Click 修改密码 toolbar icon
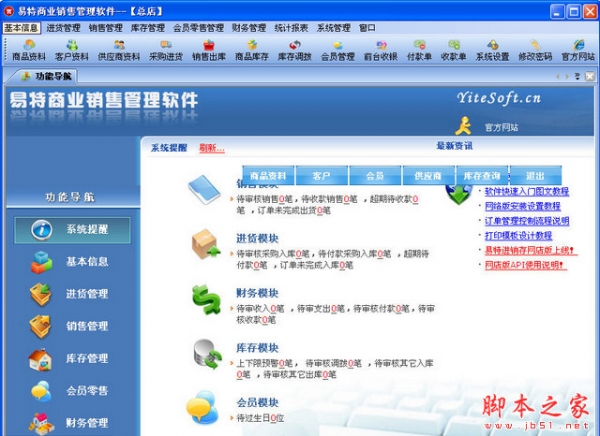 [535, 51]
